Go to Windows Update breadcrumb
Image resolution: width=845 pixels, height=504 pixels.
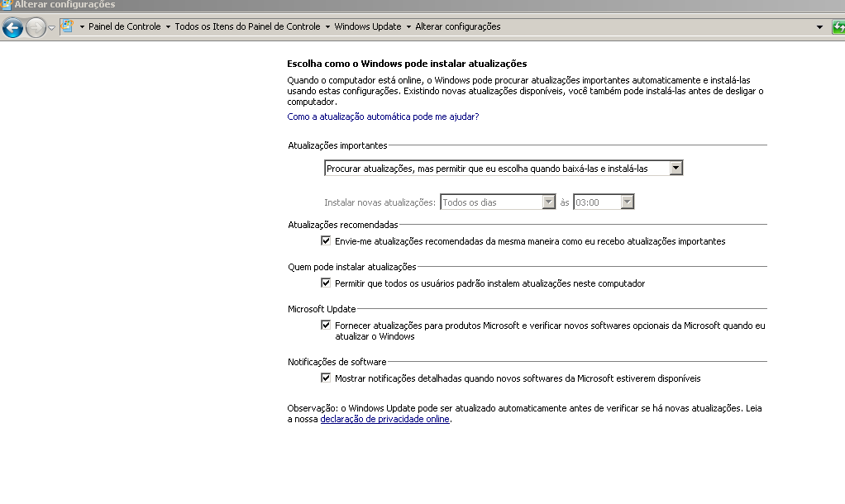tap(368, 27)
